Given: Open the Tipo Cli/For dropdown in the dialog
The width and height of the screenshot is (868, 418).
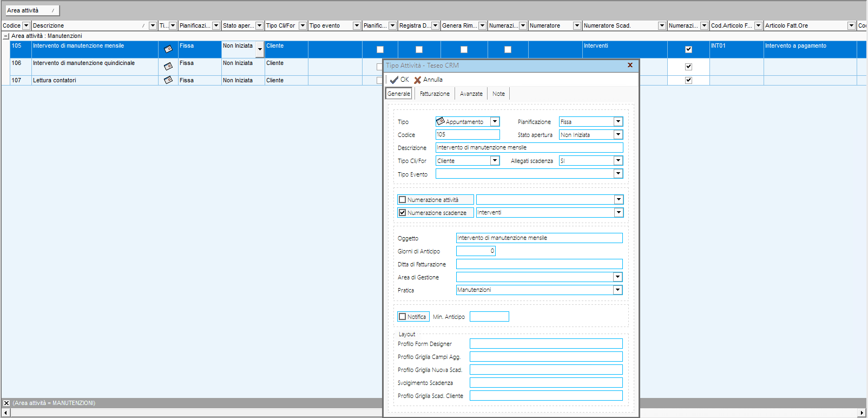Looking at the screenshot, I should pos(495,161).
